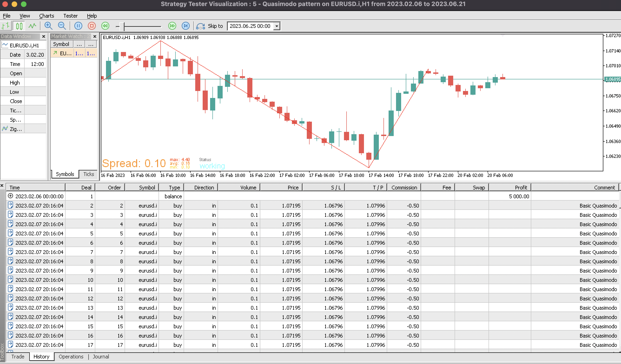Close the Toolbox panel
Viewport: 621px width, 364px height.
point(2,185)
